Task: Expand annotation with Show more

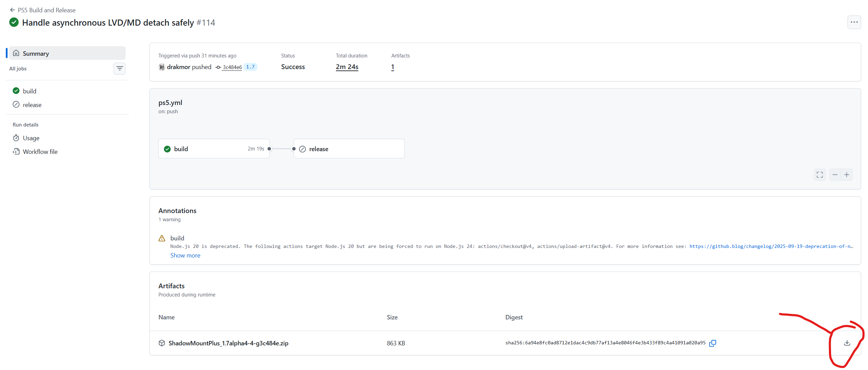Action: [x=185, y=255]
